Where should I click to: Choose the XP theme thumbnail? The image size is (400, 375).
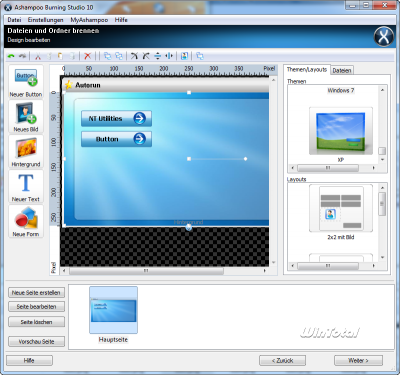point(341,131)
